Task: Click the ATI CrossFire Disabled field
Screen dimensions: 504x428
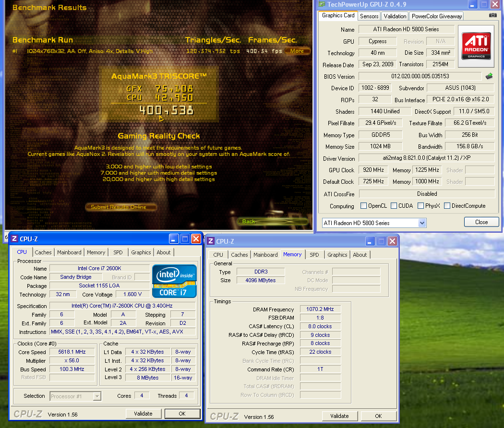Action: click(427, 194)
